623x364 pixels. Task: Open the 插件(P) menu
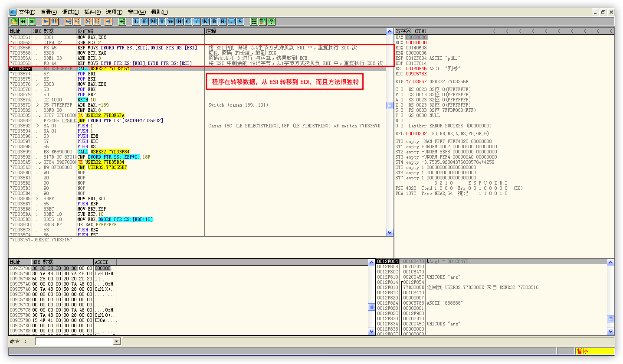pyautogui.click(x=92, y=12)
